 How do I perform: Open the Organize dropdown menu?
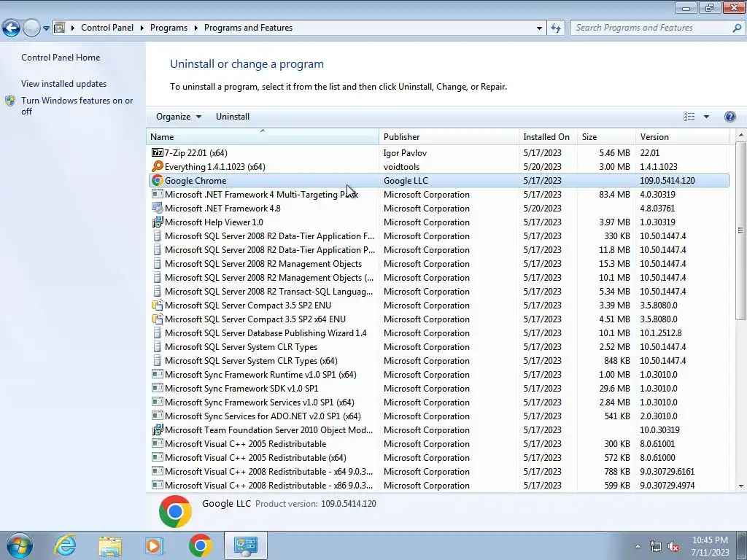coord(179,117)
